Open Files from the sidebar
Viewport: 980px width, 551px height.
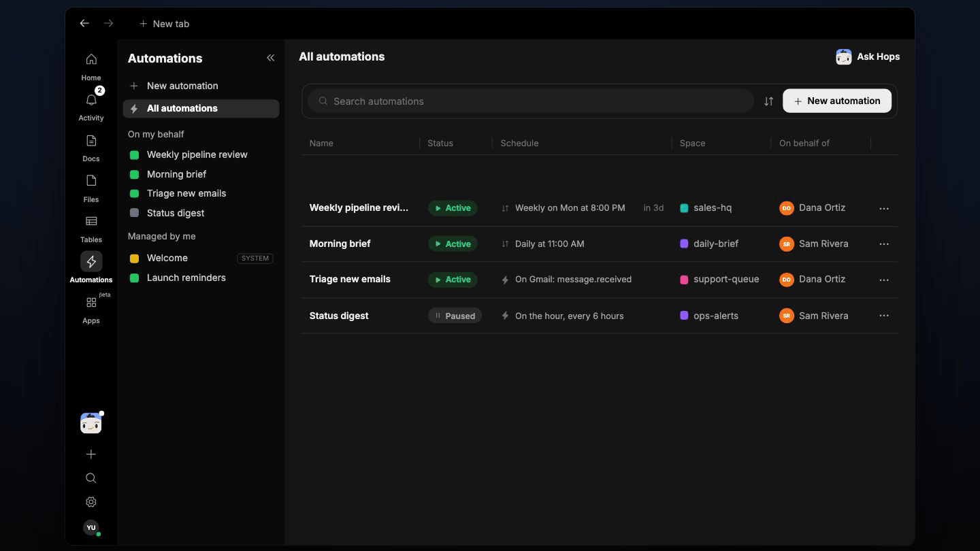click(x=91, y=188)
